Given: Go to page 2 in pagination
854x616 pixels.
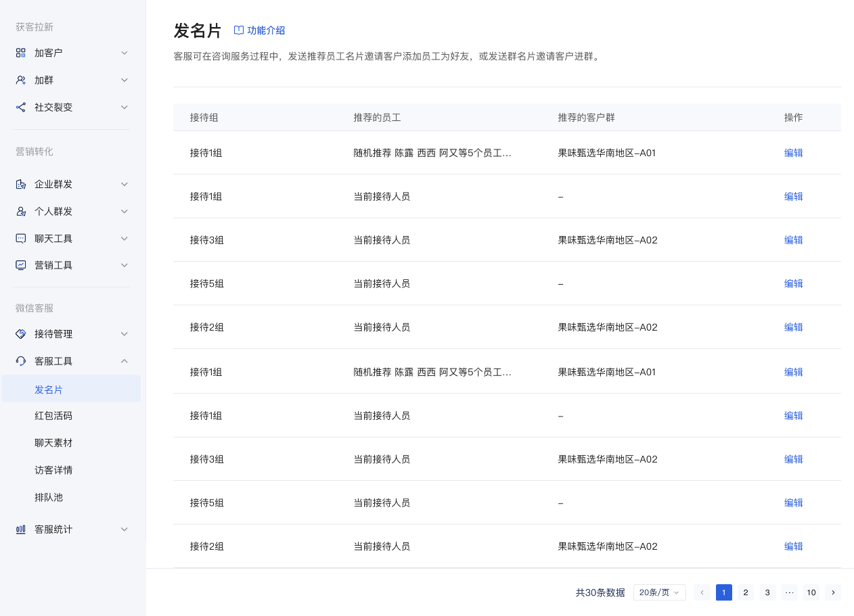Looking at the screenshot, I should (x=746, y=592).
